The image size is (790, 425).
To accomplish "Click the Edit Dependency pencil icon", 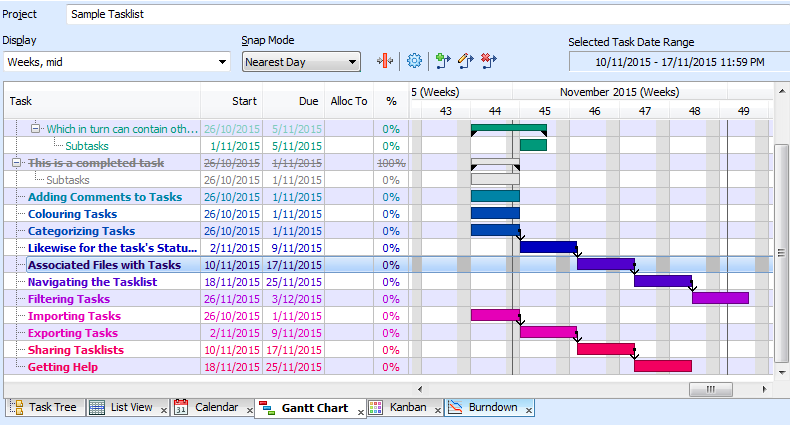I will (x=466, y=61).
